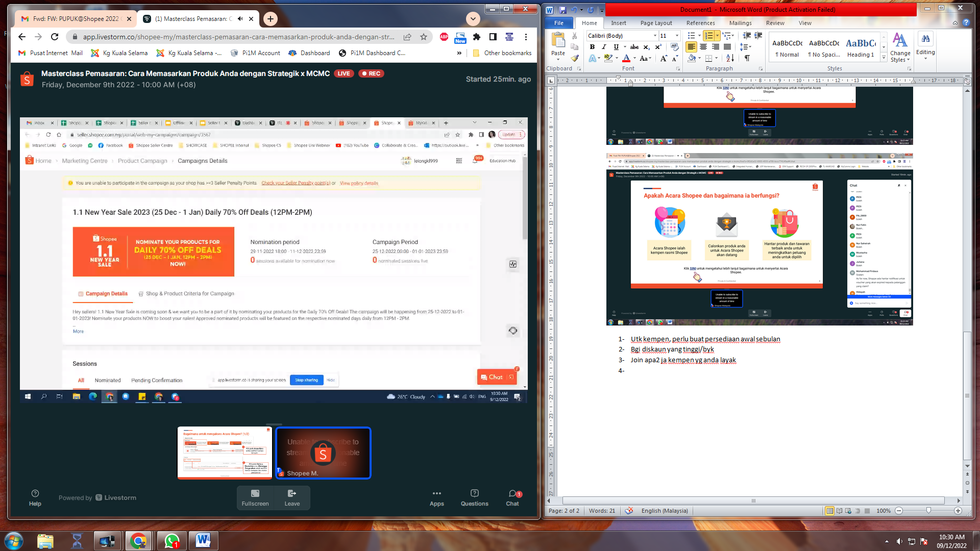Apply the Heading 1 style

click(861, 47)
